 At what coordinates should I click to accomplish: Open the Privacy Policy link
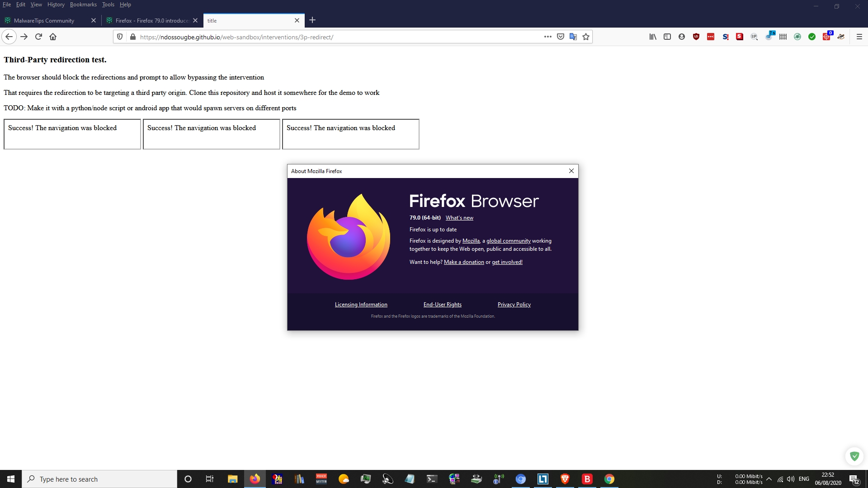[514, 305]
